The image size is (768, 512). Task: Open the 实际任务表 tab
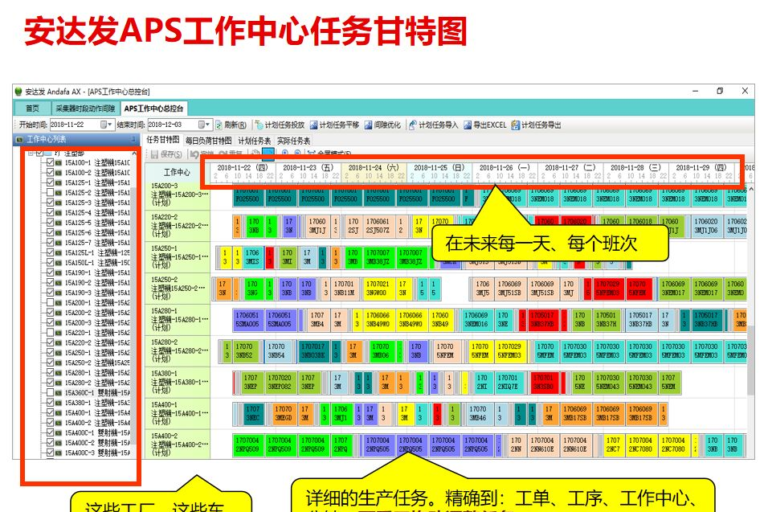click(294, 141)
